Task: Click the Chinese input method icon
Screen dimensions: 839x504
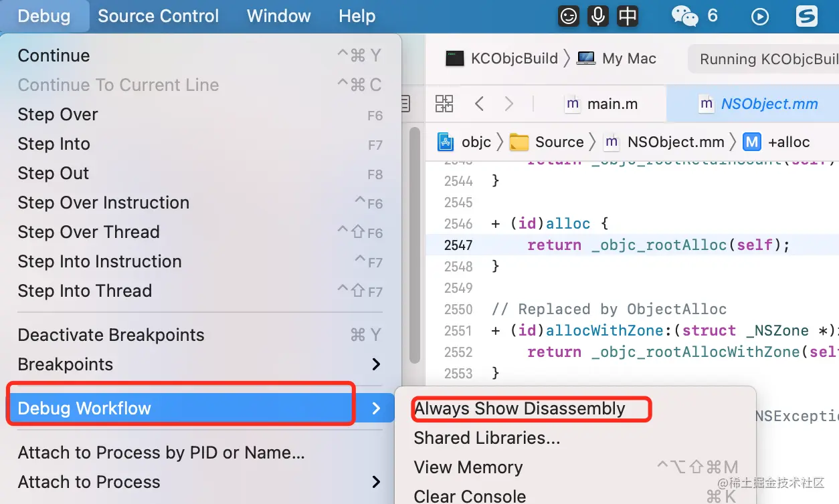Action: click(628, 16)
